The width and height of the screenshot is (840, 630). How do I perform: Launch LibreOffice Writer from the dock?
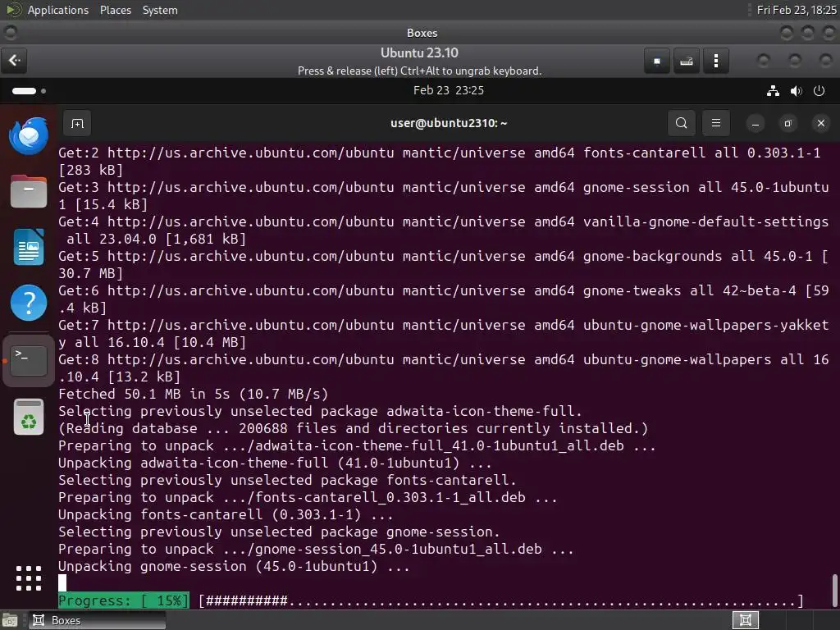(x=29, y=247)
